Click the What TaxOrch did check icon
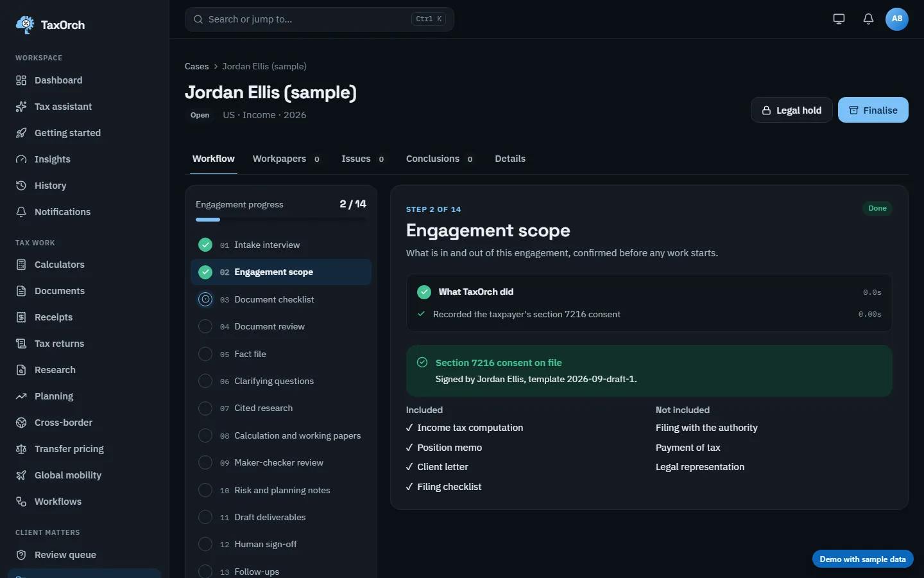924x578 pixels. click(x=424, y=292)
